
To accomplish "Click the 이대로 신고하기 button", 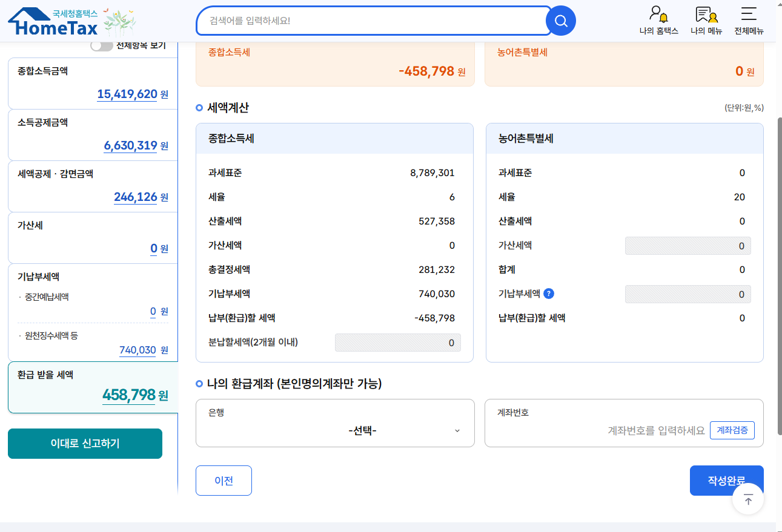I will click(85, 444).
